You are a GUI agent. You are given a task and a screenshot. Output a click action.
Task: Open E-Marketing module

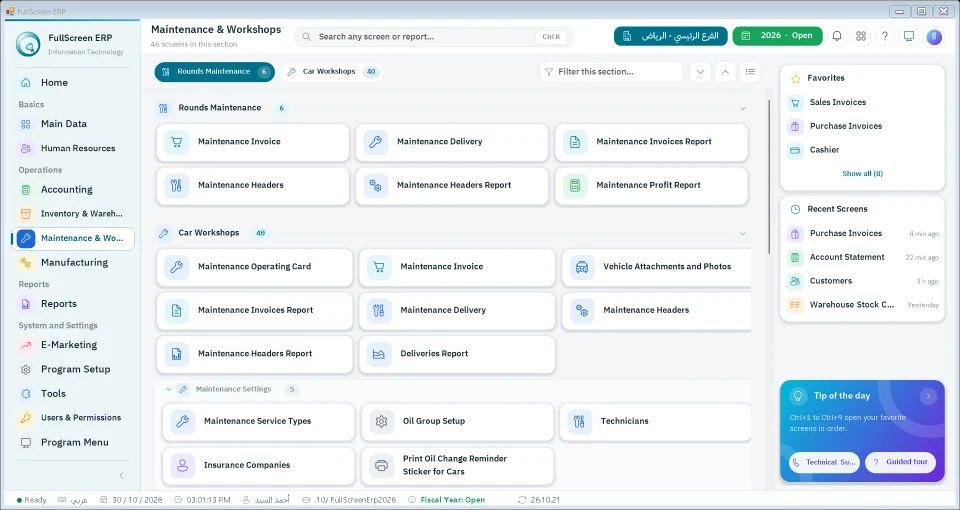(72, 345)
